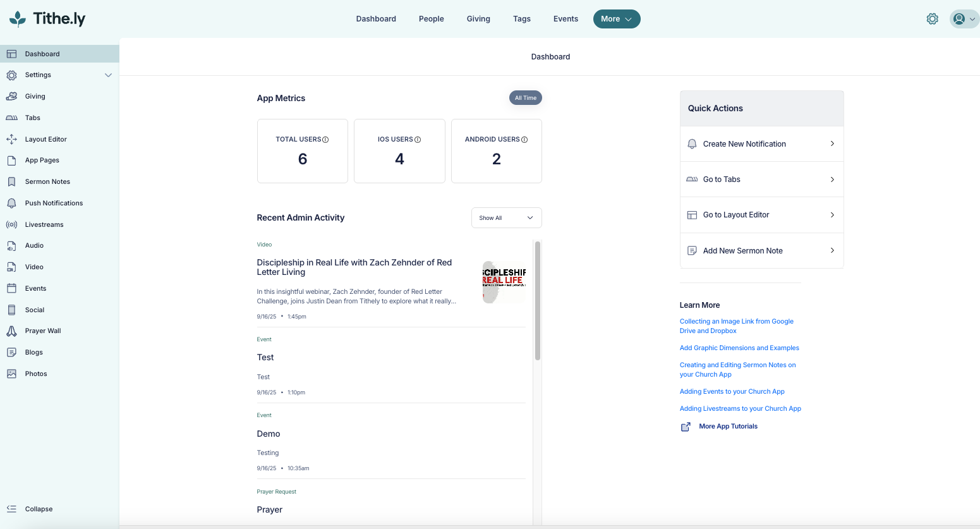The image size is (980, 529).
Task: Click the Prayer Wall praying hands icon
Action: coord(11,331)
